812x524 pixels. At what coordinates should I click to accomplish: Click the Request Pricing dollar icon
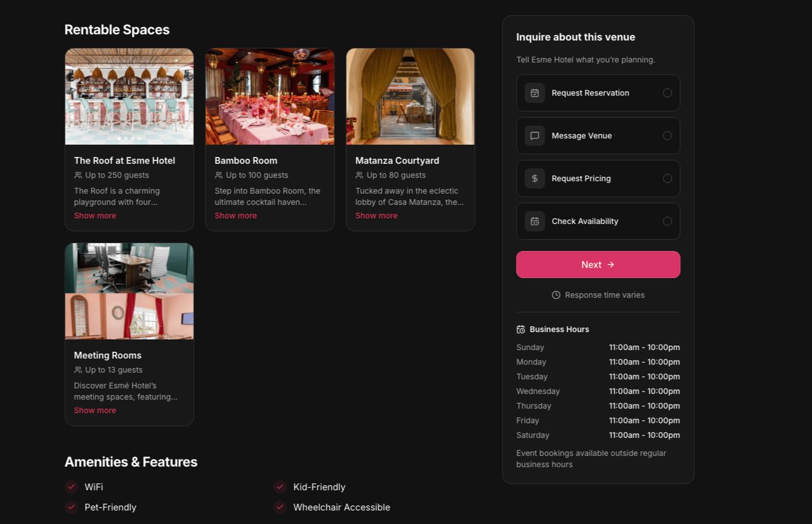pyautogui.click(x=534, y=178)
